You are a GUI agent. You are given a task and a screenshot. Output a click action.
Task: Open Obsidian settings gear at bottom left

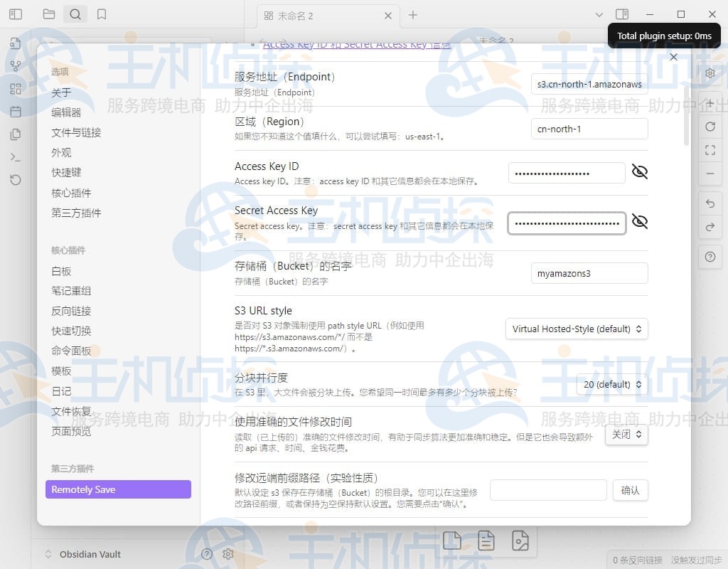(x=229, y=554)
